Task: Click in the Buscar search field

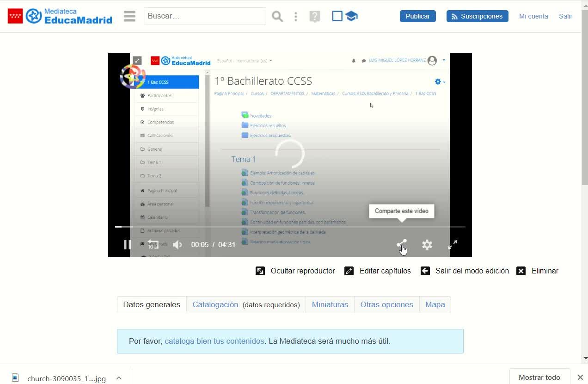Action: coord(205,16)
